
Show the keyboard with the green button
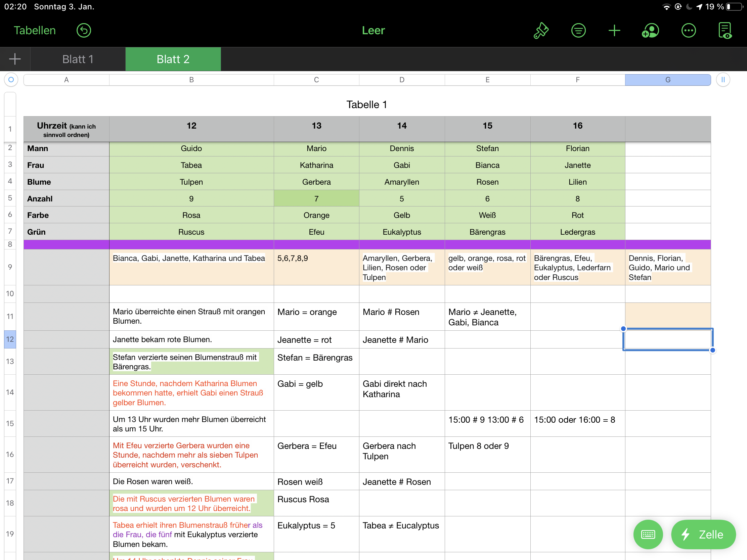pos(648,534)
